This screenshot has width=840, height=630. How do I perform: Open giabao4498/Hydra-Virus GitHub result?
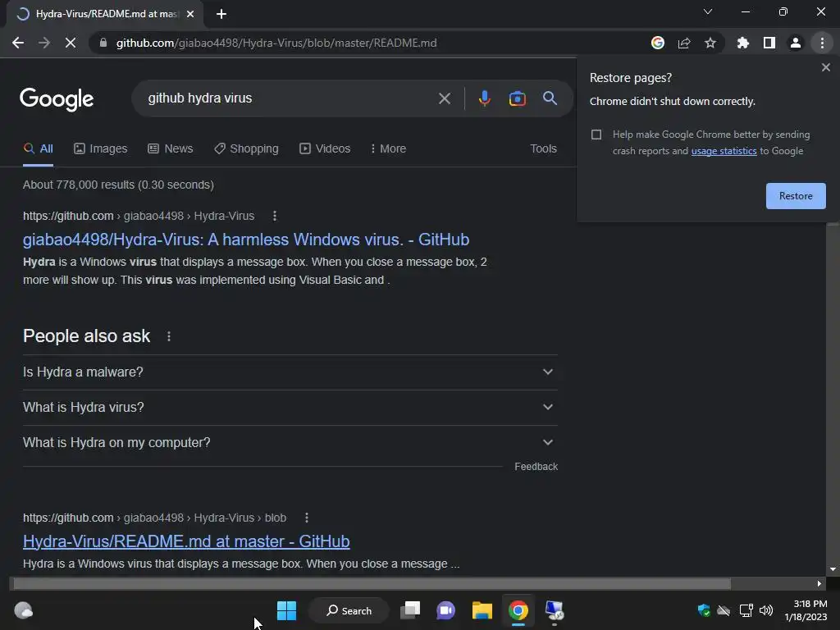pos(246,240)
